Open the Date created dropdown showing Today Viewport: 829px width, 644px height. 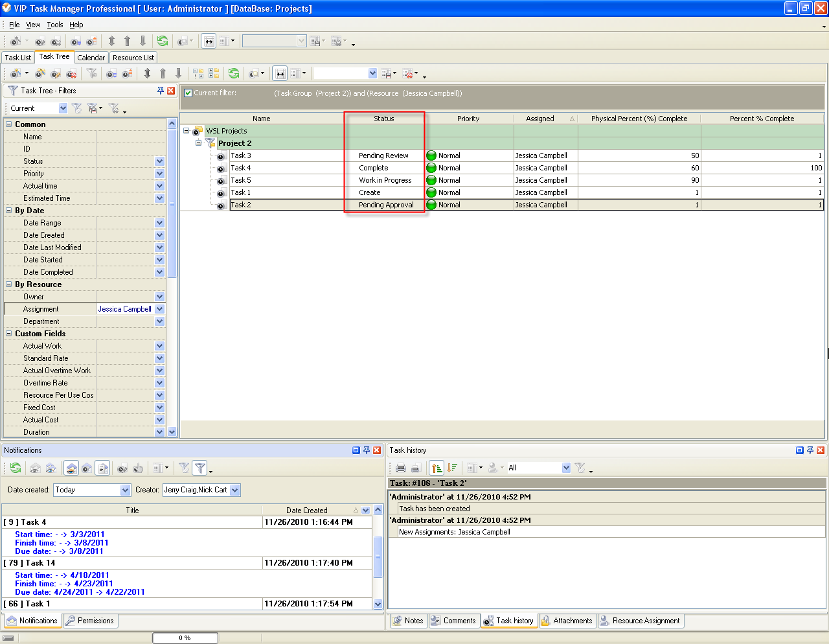[126, 490]
